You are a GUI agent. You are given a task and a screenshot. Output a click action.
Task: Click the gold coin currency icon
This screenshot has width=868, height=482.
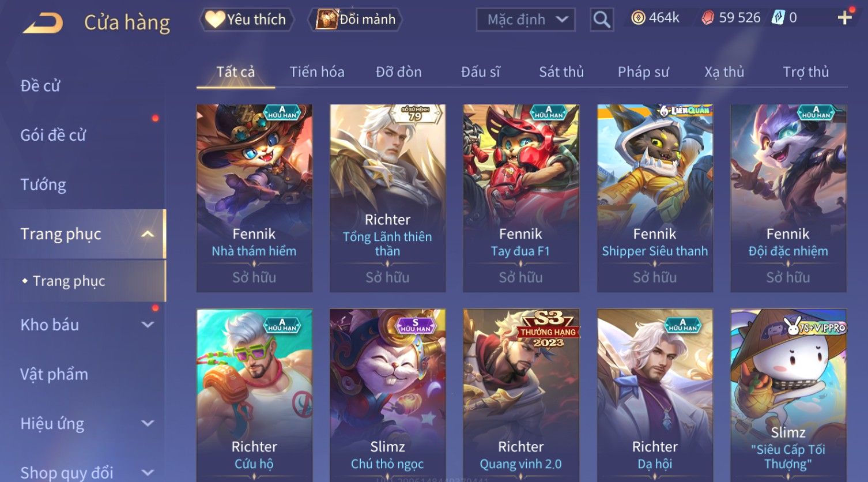[638, 18]
